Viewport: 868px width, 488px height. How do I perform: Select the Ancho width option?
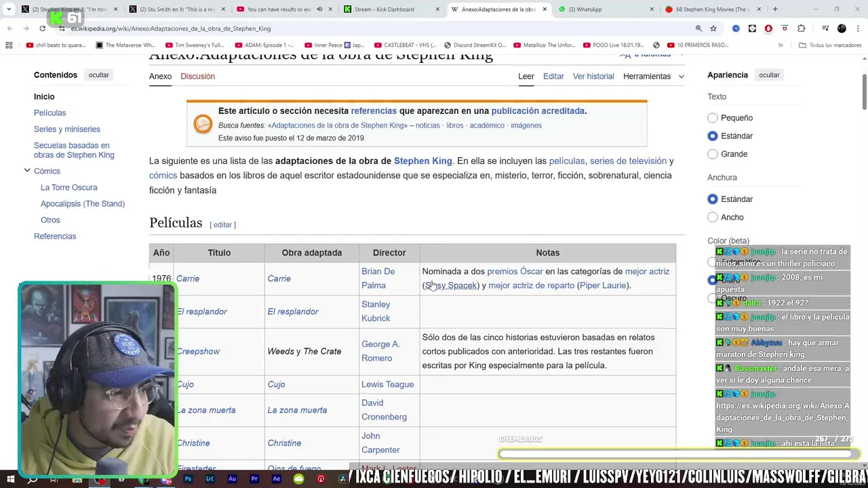click(x=713, y=218)
